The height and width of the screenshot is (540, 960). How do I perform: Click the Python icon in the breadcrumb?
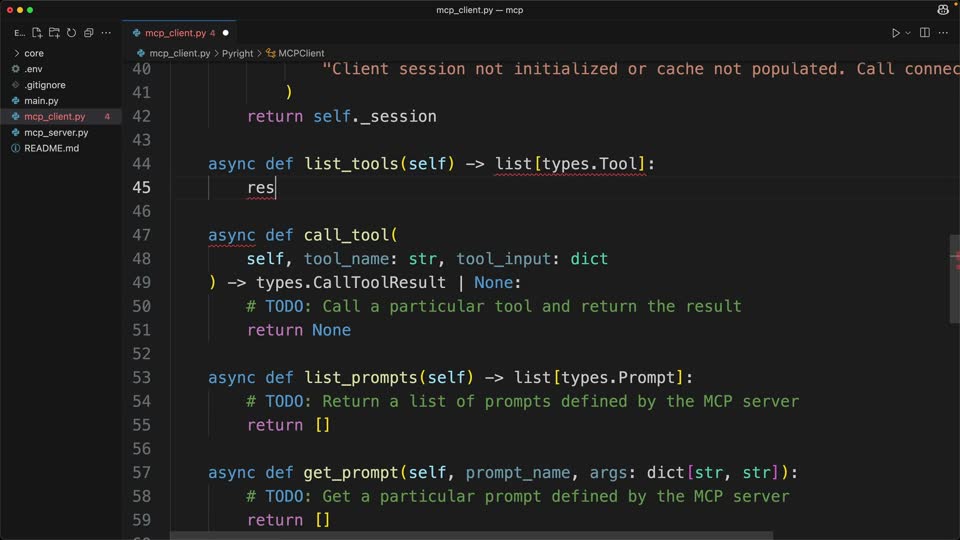coord(141,53)
